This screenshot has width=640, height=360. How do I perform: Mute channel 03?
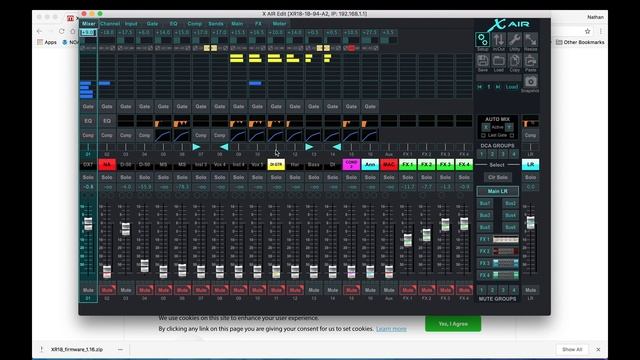pos(126,290)
